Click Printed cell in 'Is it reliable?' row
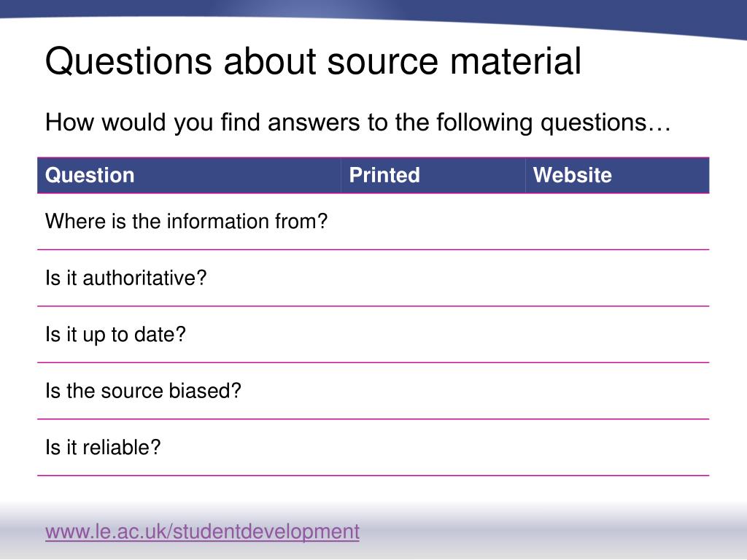 click(433, 448)
